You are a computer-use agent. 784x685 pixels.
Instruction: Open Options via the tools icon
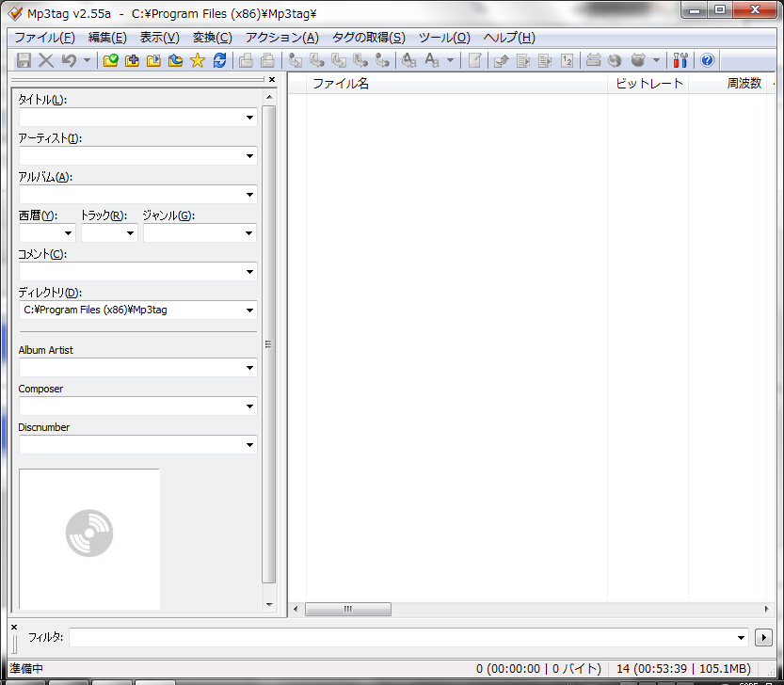click(x=680, y=60)
